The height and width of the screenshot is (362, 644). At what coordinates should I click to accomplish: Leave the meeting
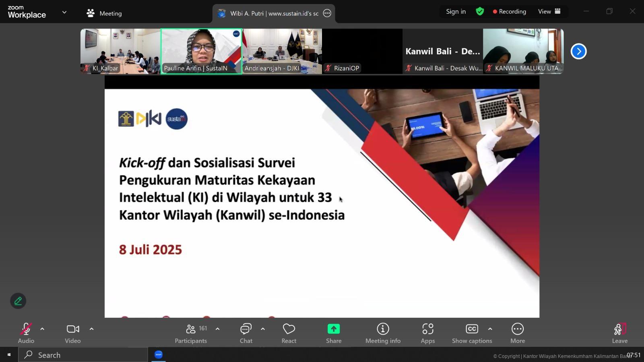point(619,333)
